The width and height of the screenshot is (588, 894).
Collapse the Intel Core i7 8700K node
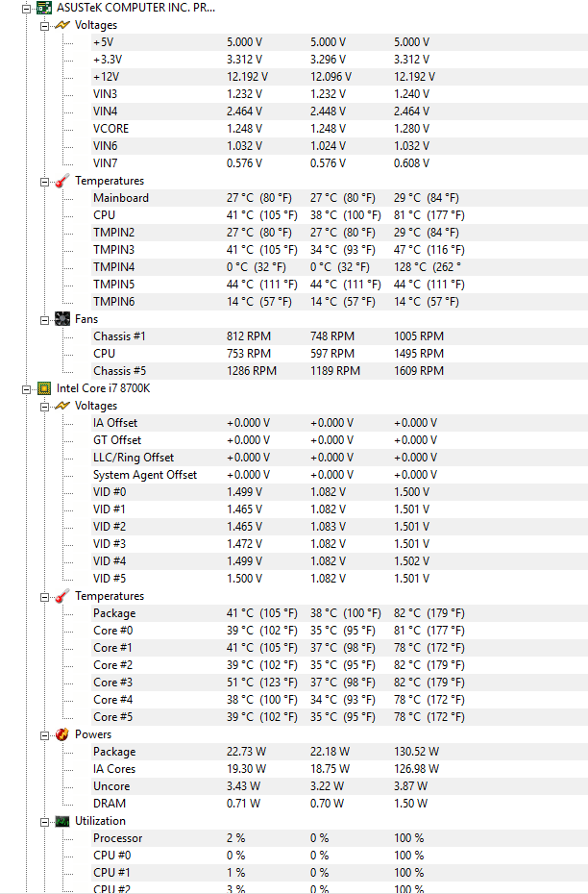[26, 389]
